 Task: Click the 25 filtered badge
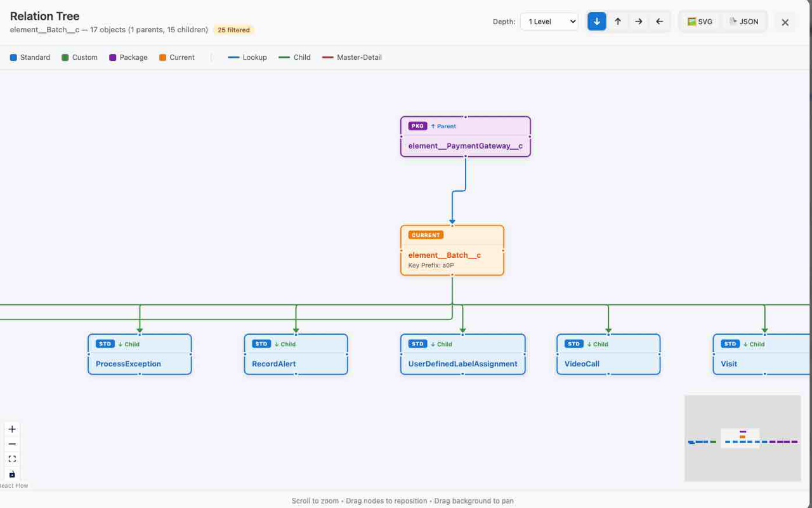pos(233,29)
